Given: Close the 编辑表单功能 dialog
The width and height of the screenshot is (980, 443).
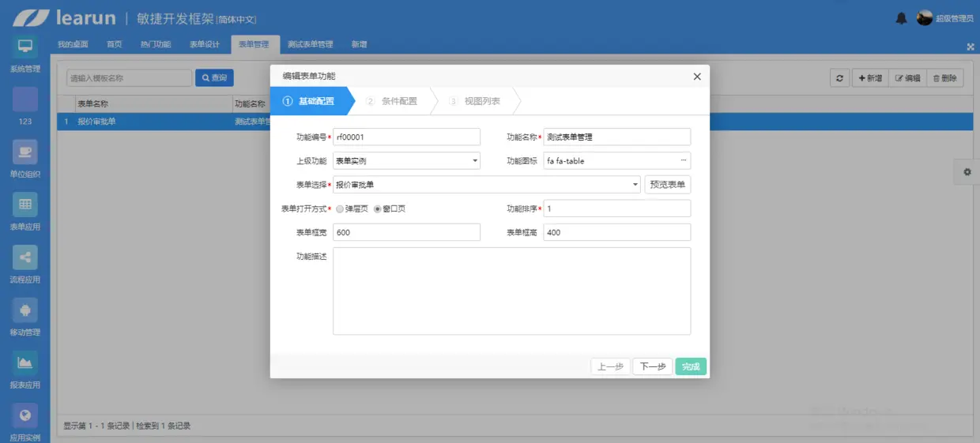Looking at the screenshot, I should (697, 77).
